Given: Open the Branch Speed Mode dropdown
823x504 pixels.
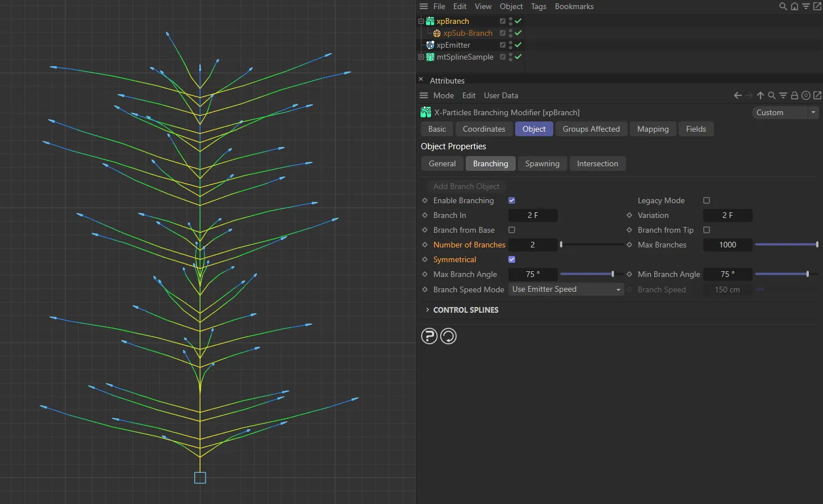Looking at the screenshot, I should tap(566, 289).
